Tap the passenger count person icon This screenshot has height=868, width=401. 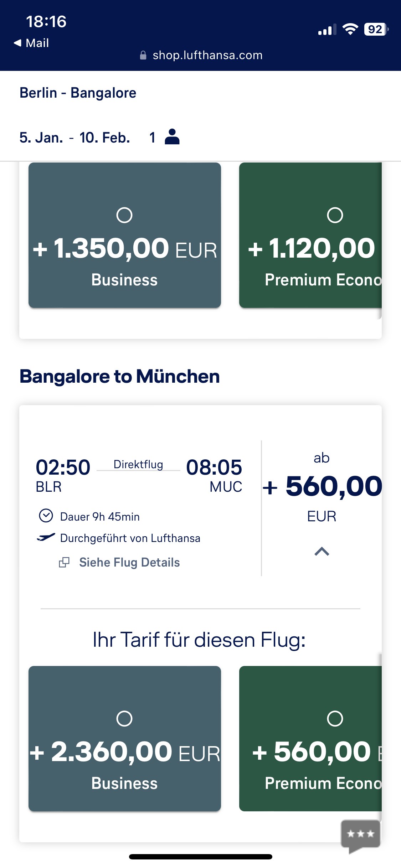(172, 137)
